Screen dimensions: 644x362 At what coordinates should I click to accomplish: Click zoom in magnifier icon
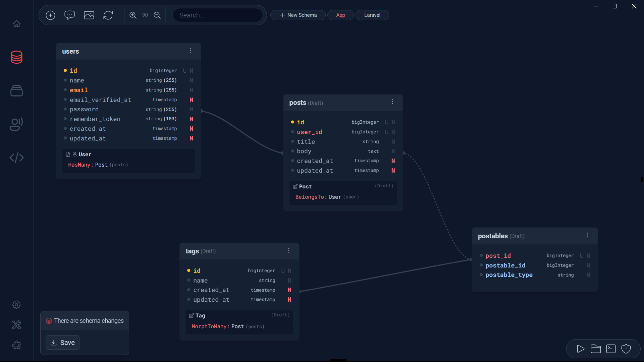coord(133,15)
